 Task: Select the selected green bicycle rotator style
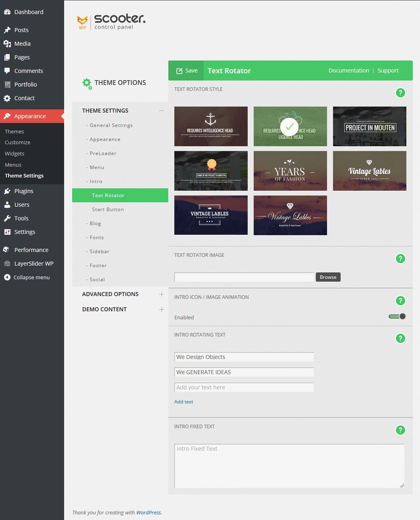click(x=290, y=126)
